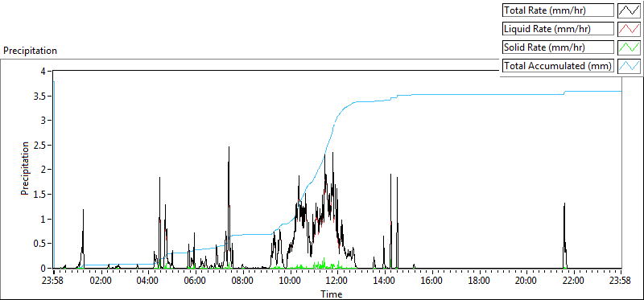The width and height of the screenshot is (644, 300).
Task: Click the 12:00 time axis label
Action: (x=337, y=282)
